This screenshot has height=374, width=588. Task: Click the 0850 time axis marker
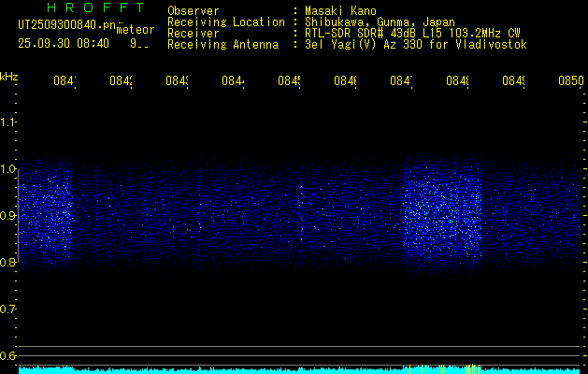click(571, 80)
